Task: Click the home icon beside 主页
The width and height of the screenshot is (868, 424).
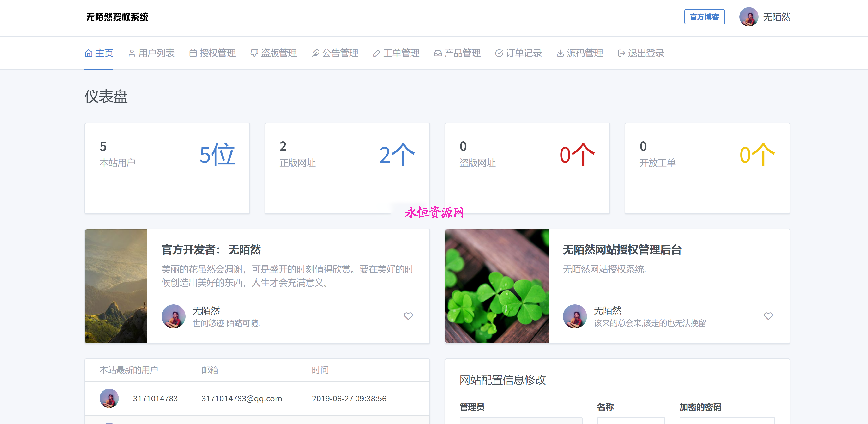Action: 89,53
